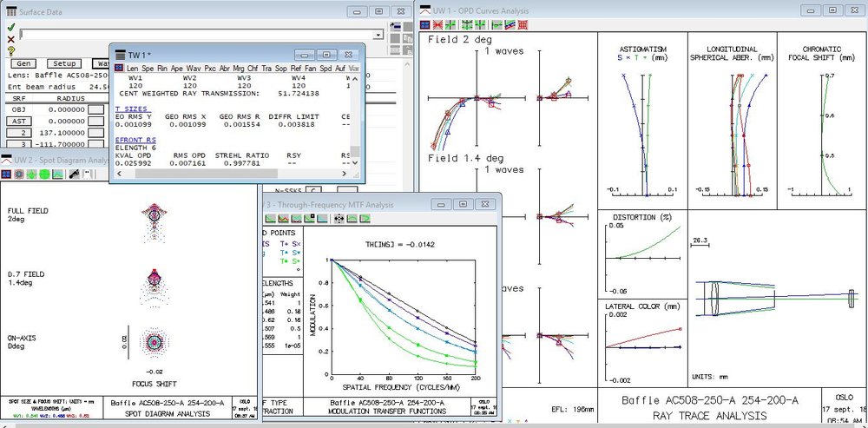Click the last green icon in UW 3 toolbar

365,219
